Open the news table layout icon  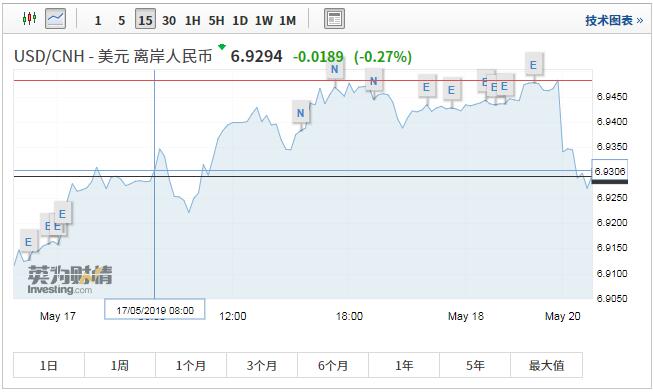point(335,19)
